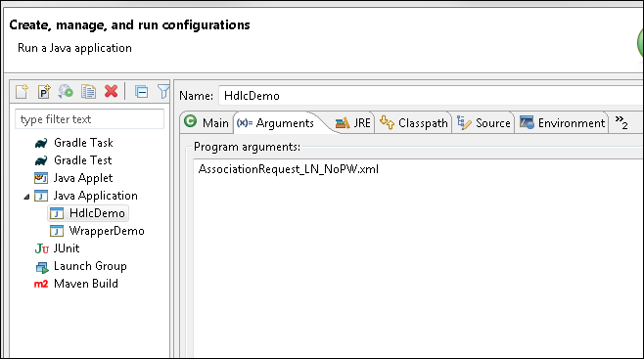Click the AssociationRequest_LN_NoPW.xml argument text
Screen dimensions: 644x359
coord(289,169)
